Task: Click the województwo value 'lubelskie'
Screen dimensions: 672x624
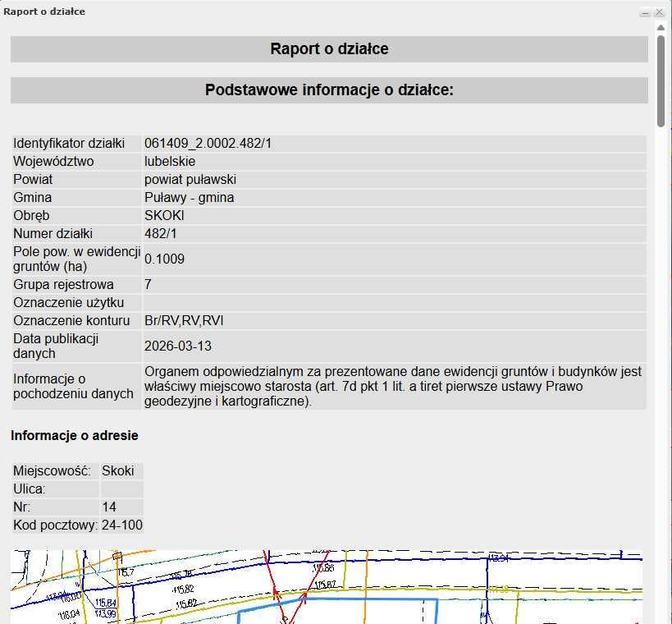Action: pyautogui.click(x=170, y=162)
